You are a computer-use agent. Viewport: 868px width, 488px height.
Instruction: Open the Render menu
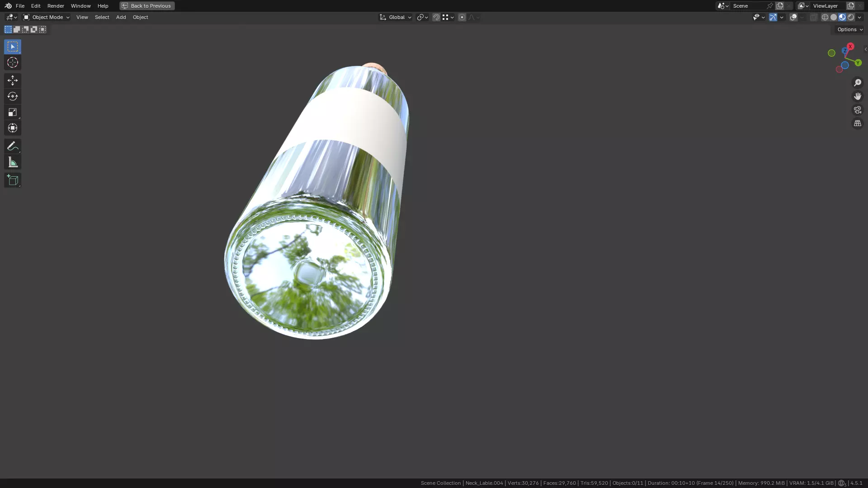coord(56,6)
